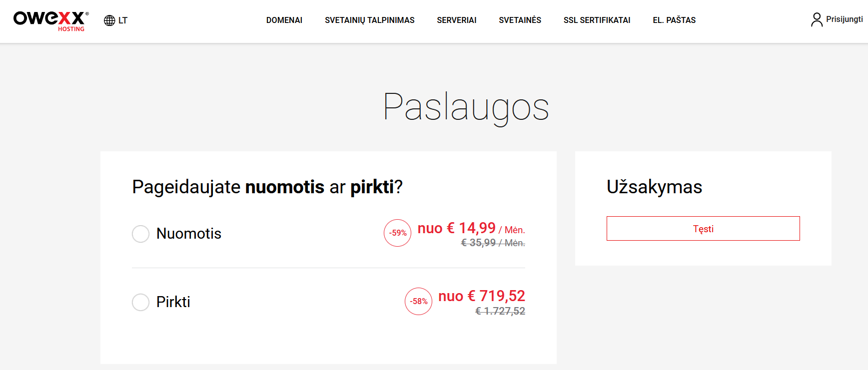Click the -59% discount badge
The height and width of the screenshot is (370, 868).
398,233
